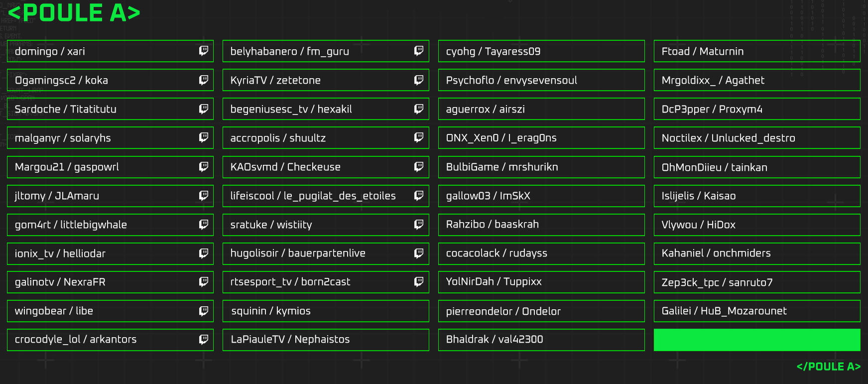
Task: Select the Ftoad / Maturnin team box
Action: [756, 51]
